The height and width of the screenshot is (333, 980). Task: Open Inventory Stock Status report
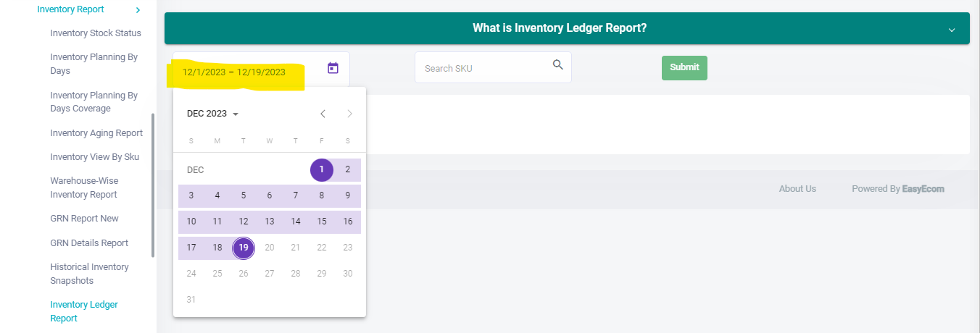pos(96,33)
